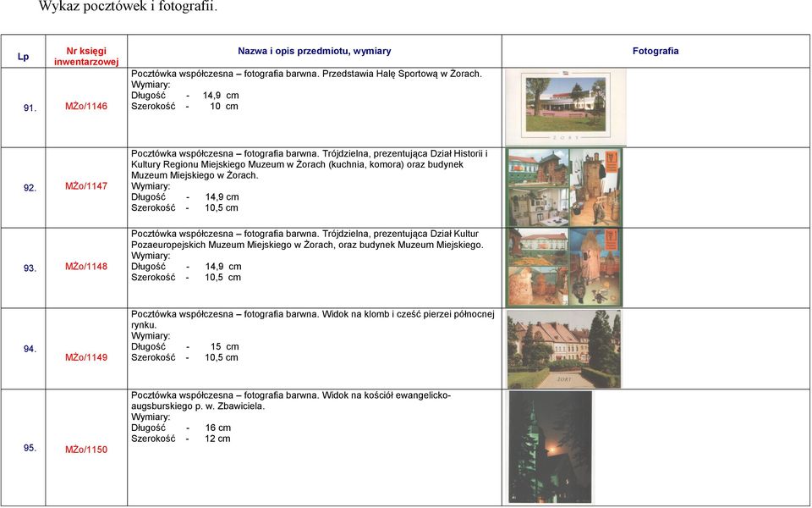This screenshot has height=508, width=812.
Task: Click 'Nazwa i opis przedmiotu, wymiary' header
Action: tap(315, 51)
